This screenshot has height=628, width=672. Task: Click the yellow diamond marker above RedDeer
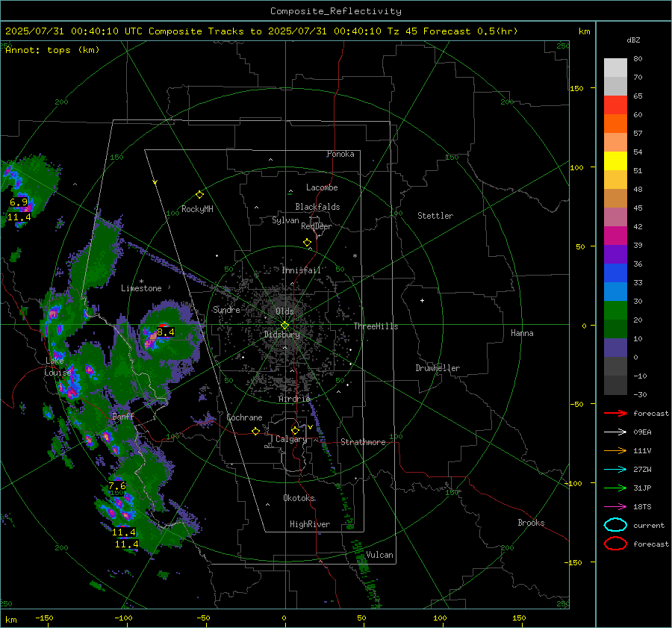(x=307, y=243)
